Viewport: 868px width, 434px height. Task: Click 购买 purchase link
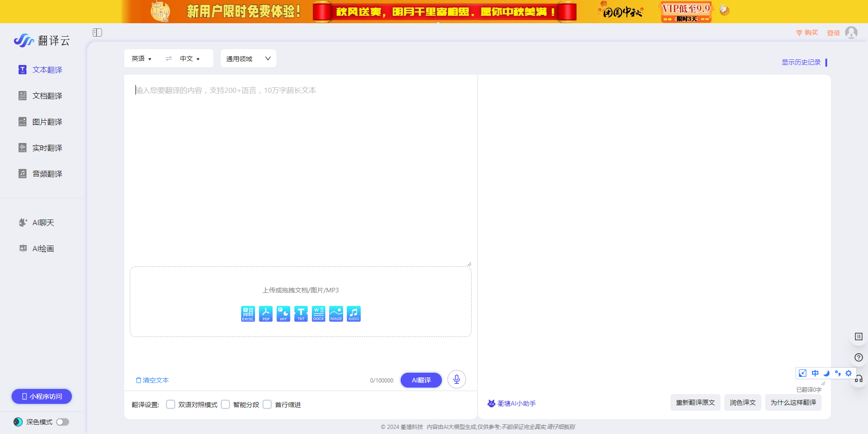tap(807, 32)
